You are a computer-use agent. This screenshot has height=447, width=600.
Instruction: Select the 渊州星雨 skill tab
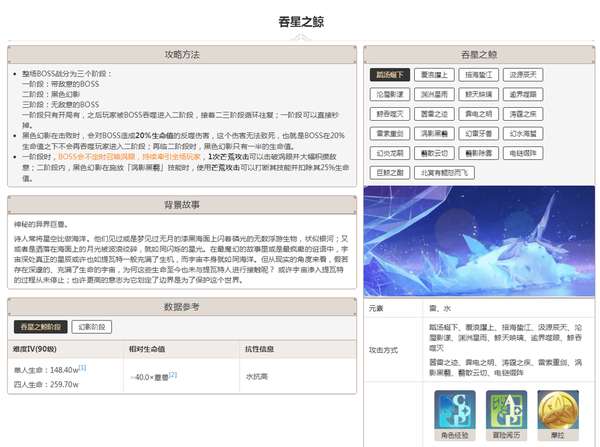click(x=434, y=94)
